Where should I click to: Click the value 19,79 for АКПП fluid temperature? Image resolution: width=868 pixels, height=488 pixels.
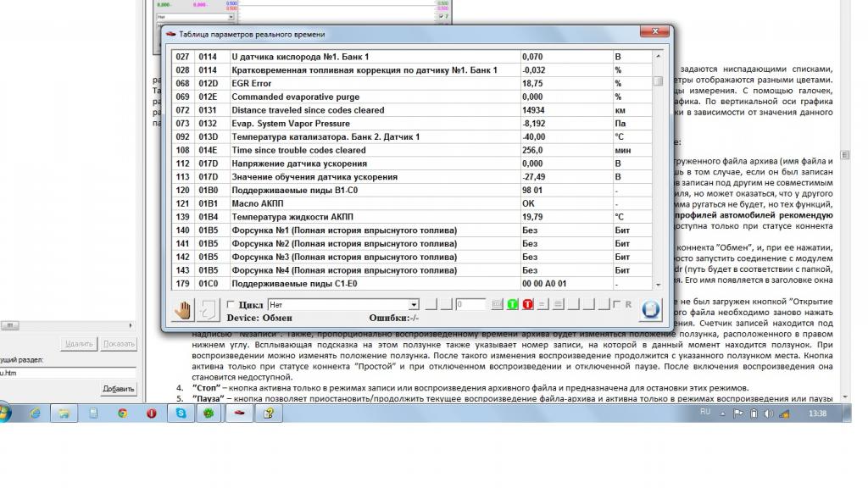click(x=532, y=217)
